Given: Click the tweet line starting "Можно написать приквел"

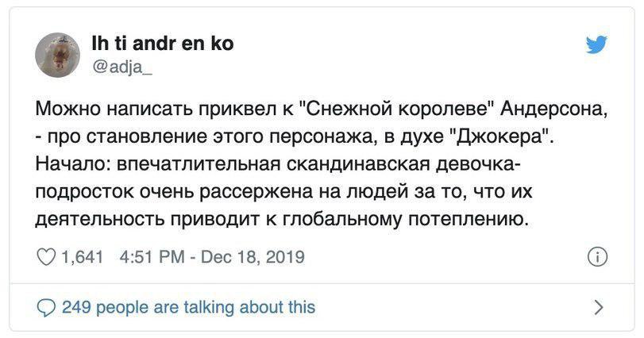Looking at the screenshot, I should (x=321, y=109).
